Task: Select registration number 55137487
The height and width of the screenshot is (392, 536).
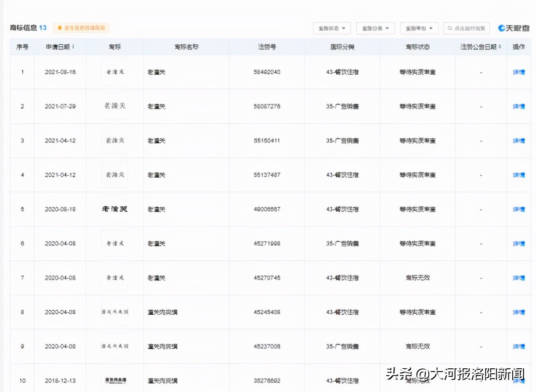Action: pos(267,175)
